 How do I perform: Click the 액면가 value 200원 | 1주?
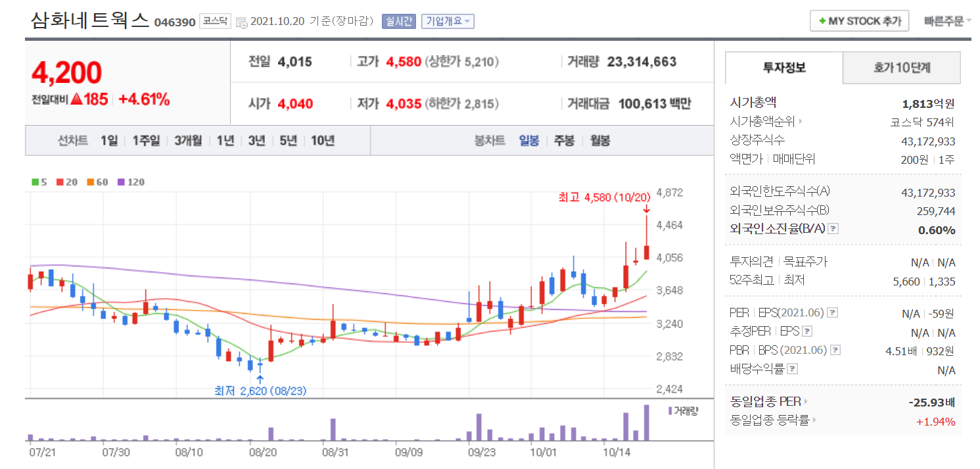point(928,160)
